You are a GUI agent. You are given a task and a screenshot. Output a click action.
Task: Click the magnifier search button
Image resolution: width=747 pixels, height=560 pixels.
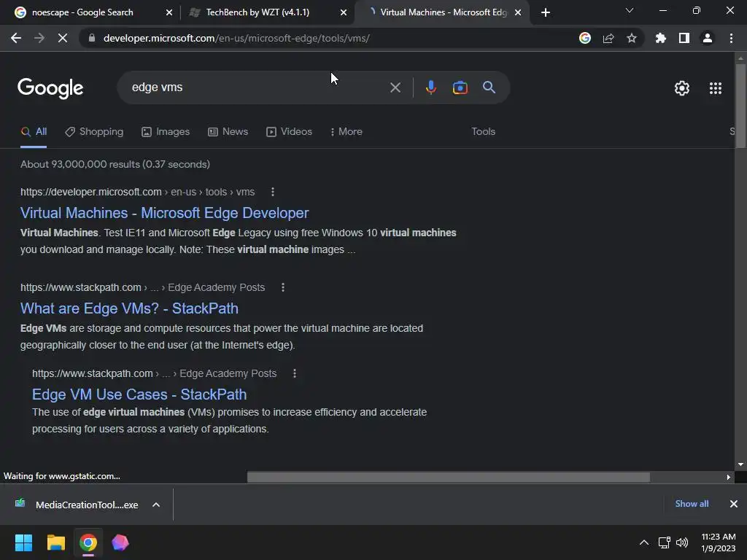click(x=489, y=87)
